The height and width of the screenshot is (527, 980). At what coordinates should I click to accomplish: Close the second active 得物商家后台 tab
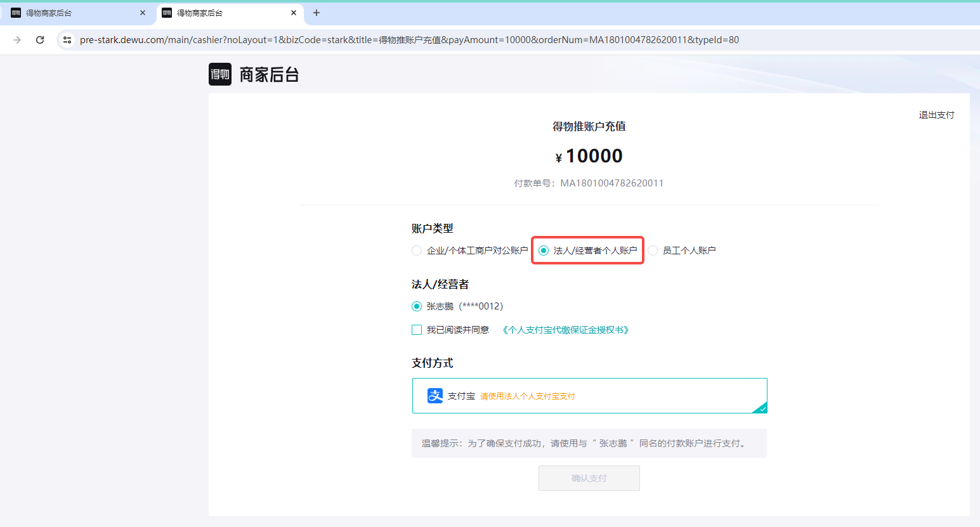[x=294, y=13]
